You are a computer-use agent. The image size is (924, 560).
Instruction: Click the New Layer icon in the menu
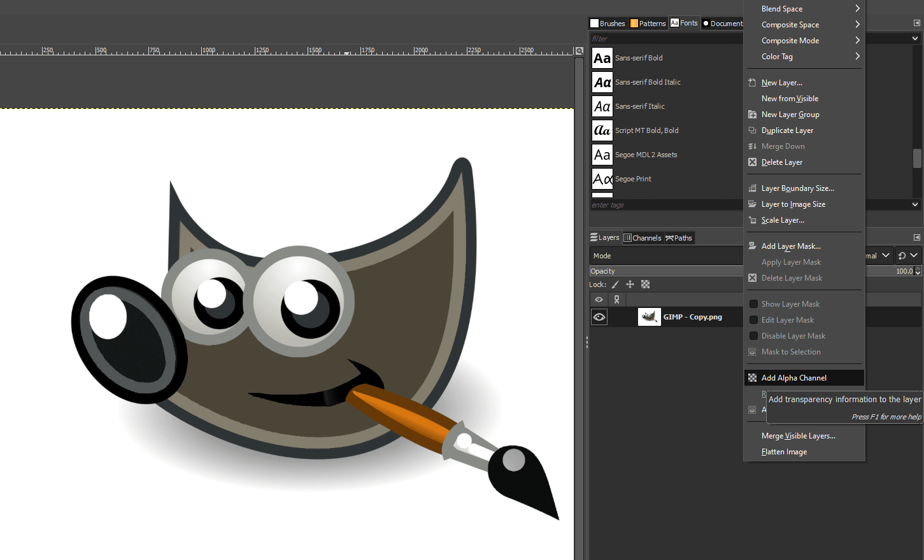(753, 82)
